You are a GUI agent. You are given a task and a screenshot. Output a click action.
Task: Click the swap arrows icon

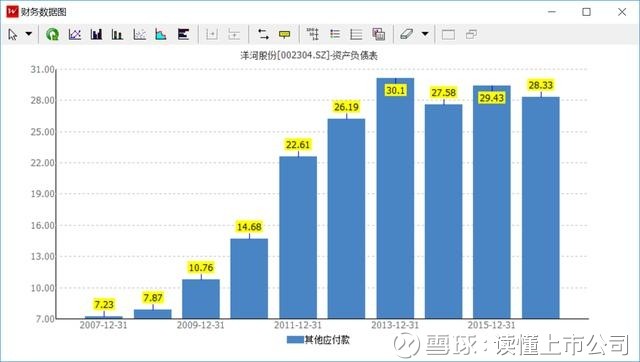point(263,34)
